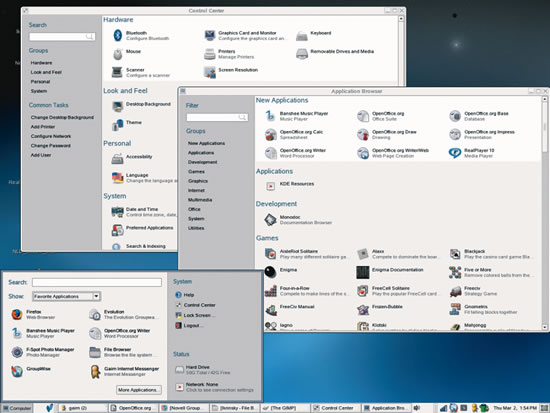Launch Gnometris game icon
This screenshot has width=550, height=413.
[x=455, y=309]
